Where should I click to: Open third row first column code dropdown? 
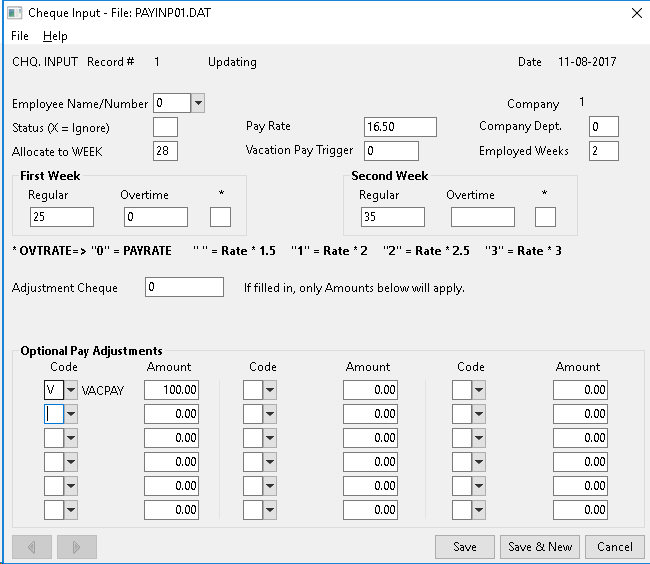click(x=71, y=438)
